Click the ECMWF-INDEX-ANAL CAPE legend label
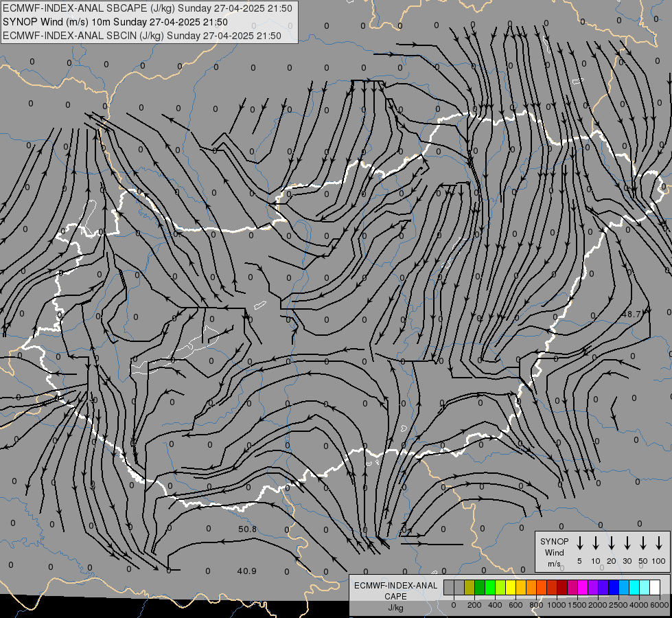Viewport: 672px width, 618px height. point(395,591)
